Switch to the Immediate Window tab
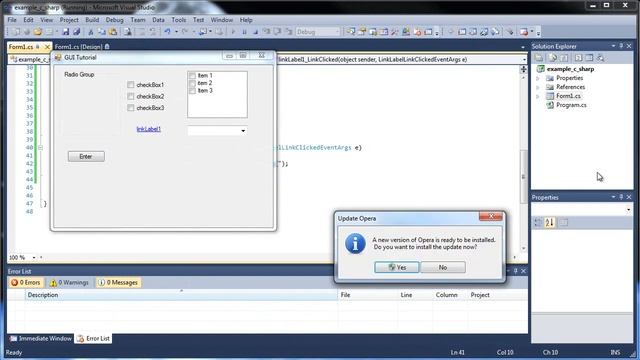 [40, 338]
